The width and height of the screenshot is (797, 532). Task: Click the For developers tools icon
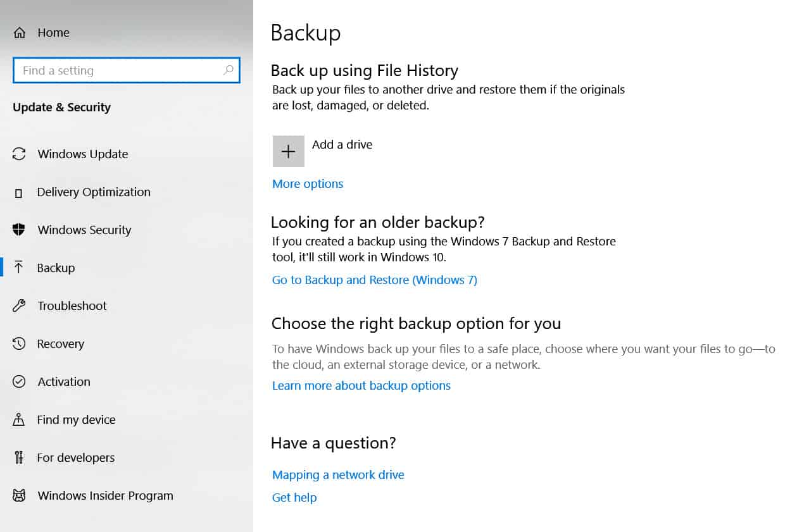click(19, 458)
